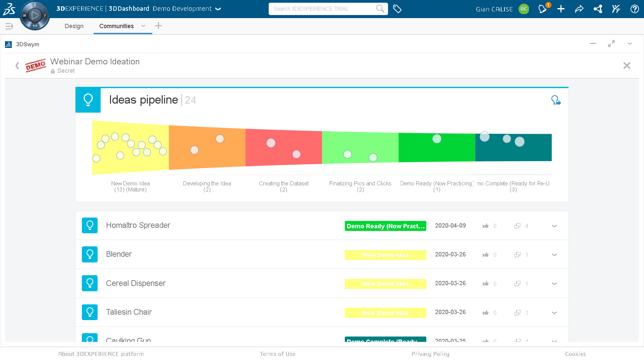Click the back arrow beside Webinar Demo Ideation
The image size is (644, 362).
click(x=17, y=65)
